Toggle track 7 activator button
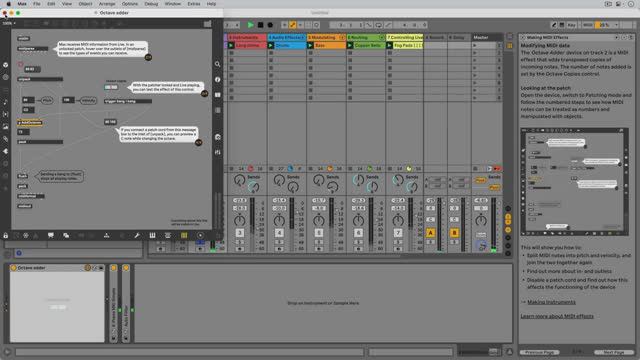640x360 pixels. [398, 233]
